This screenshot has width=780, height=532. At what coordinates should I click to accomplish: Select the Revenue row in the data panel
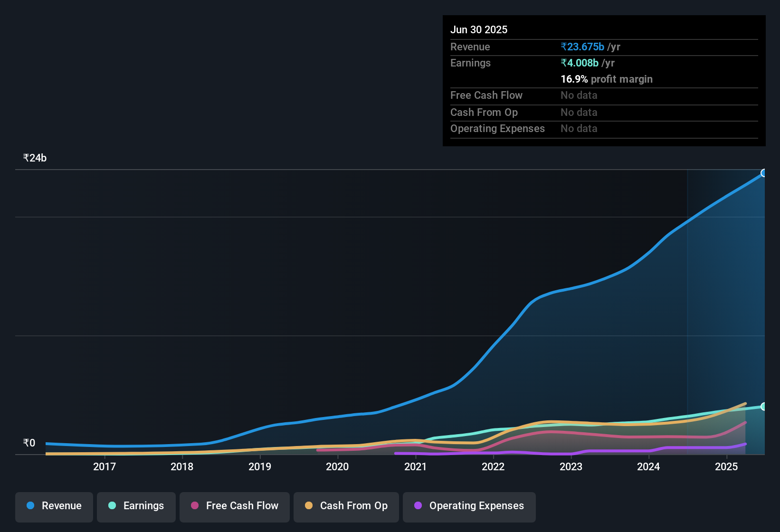tap(470, 47)
